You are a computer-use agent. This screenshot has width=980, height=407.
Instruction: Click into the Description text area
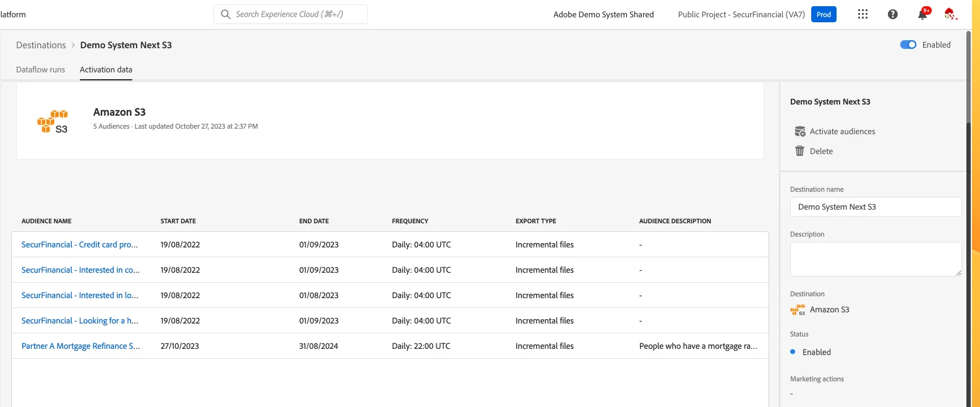(876, 259)
